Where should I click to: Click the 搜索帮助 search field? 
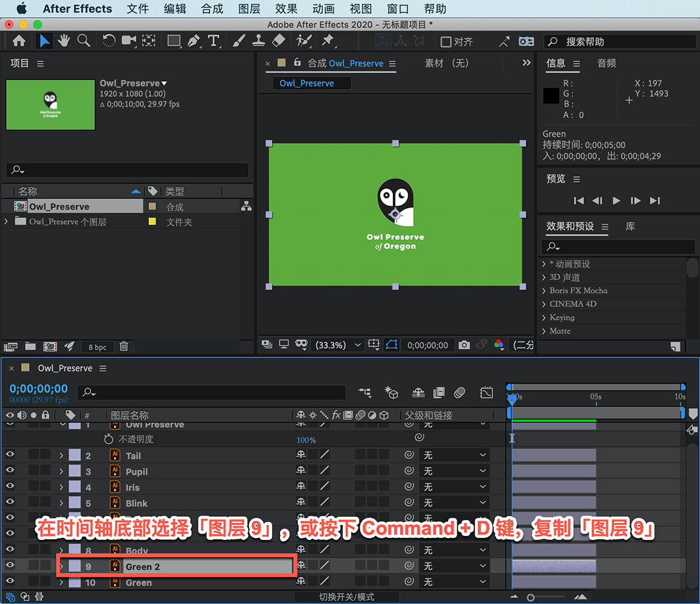click(x=620, y=42)
